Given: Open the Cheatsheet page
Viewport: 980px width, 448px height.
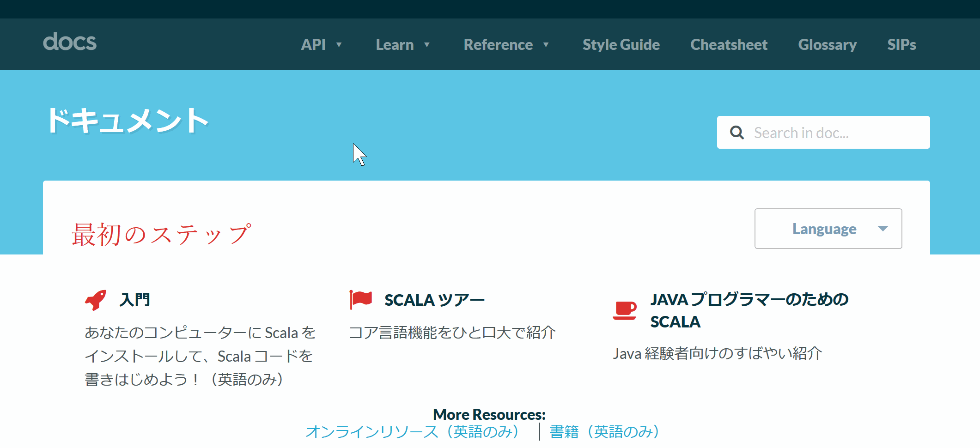Looking at the screenshot, I should coord(729,44).
